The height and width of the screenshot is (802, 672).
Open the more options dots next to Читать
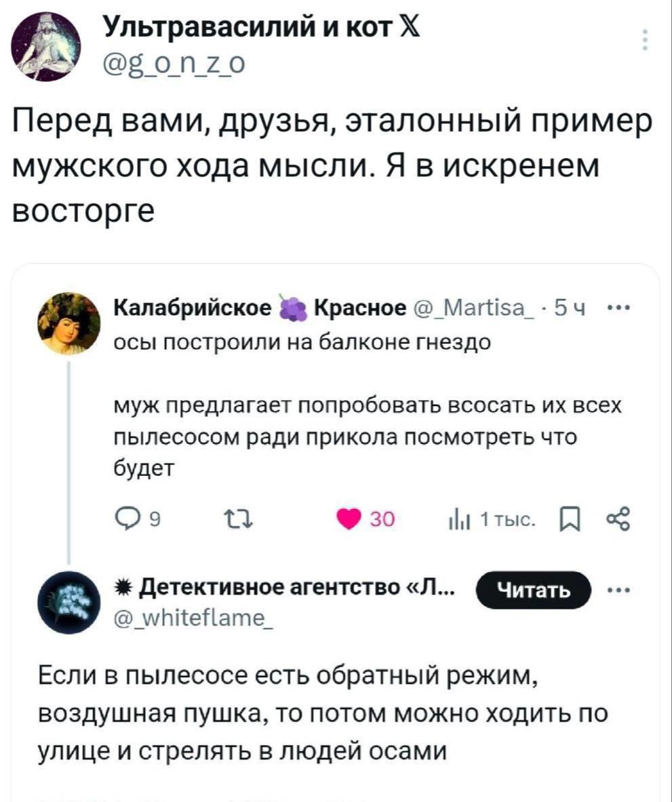coord(617,589)
